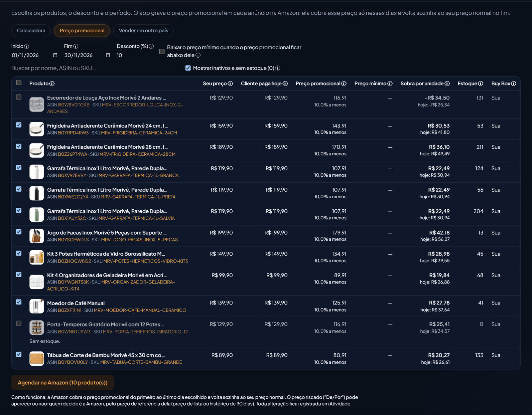Click info icon in Preço mínimo header
This screenshot has height=415, width=532.
pos(390,84)
